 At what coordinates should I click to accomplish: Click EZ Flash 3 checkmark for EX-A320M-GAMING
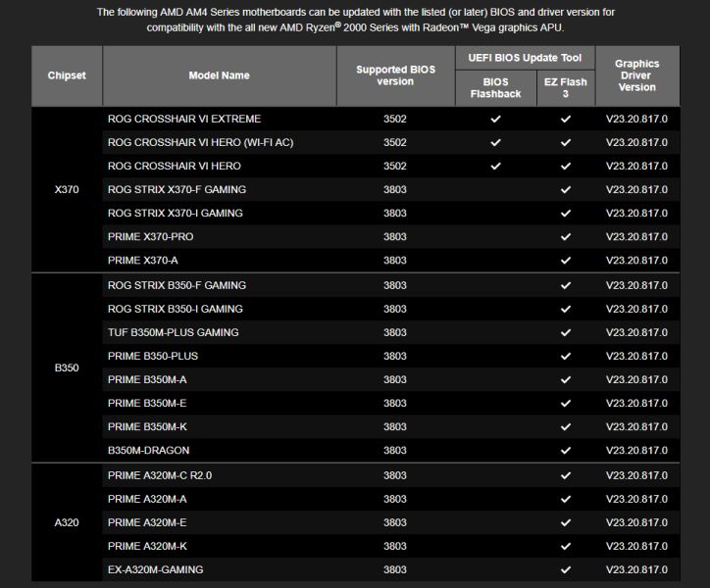(x=566, y=569)
